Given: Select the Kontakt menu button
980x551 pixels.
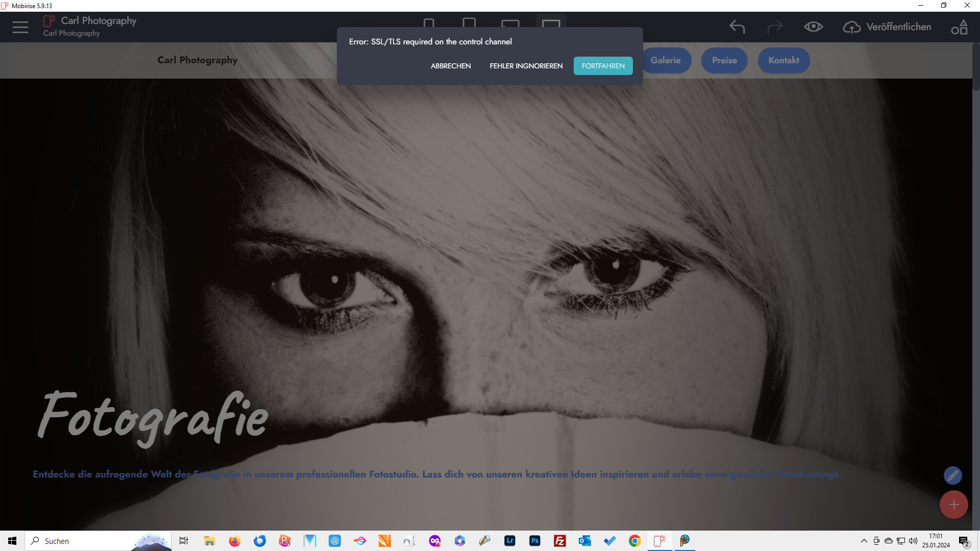Looking at the screenshot, I should [783, 60].
